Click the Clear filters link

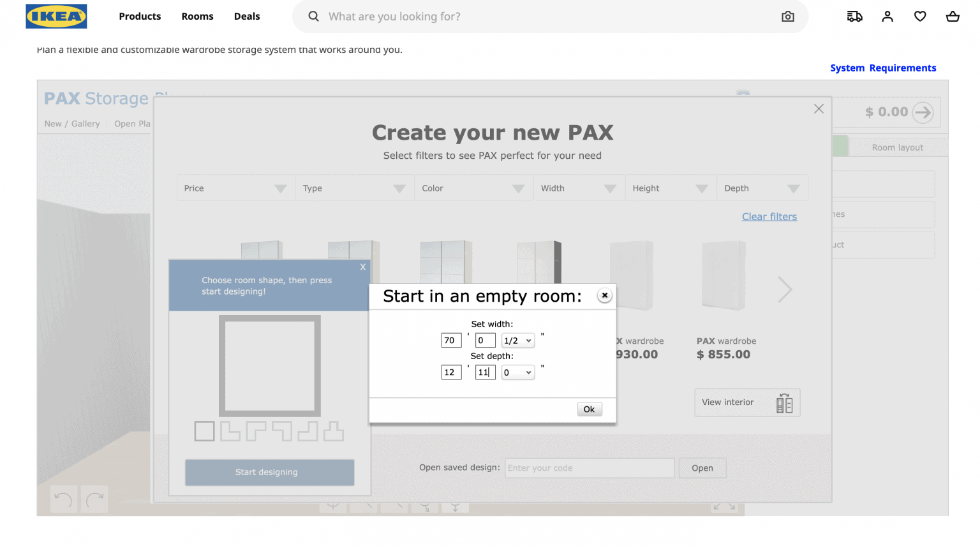coord(769,216)
